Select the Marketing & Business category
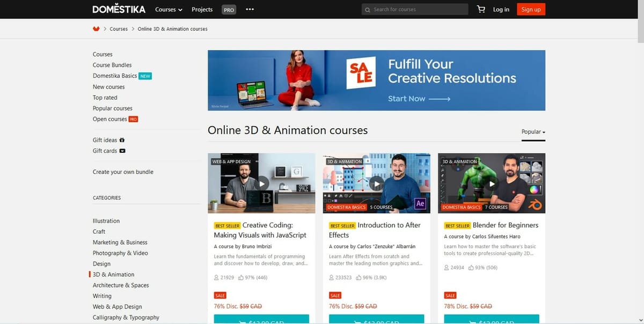644x324 pixels. coord(120,242)
